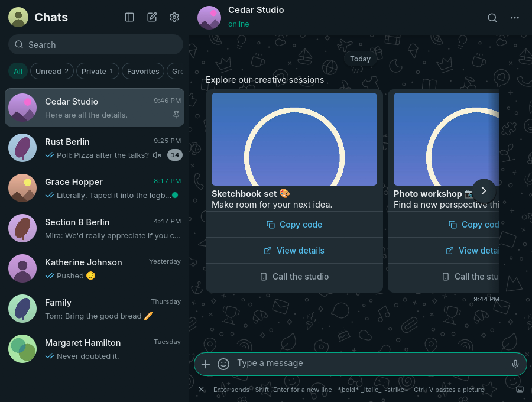This screenshot has width=532, height=402.
Task: Open the Family chat
Action: 95,309
